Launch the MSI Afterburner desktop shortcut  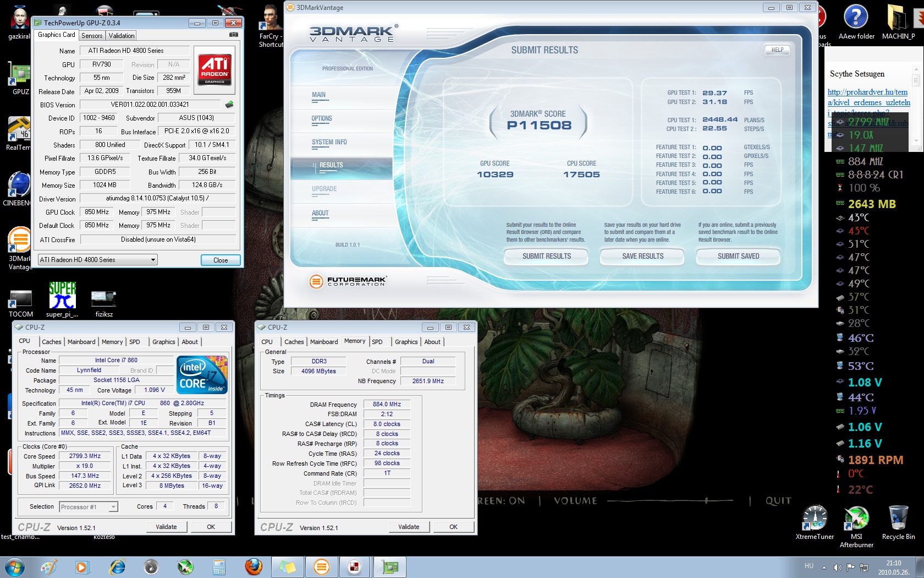coord(856,526)
